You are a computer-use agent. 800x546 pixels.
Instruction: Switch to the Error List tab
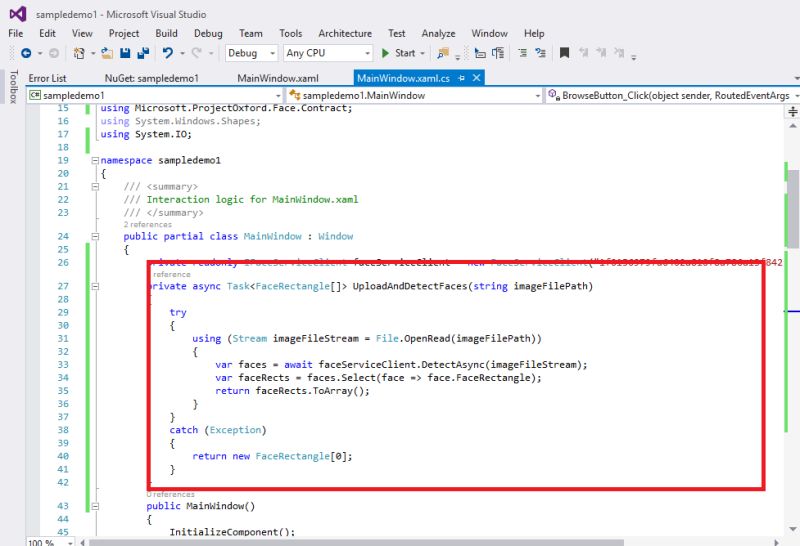click(47, 78)
